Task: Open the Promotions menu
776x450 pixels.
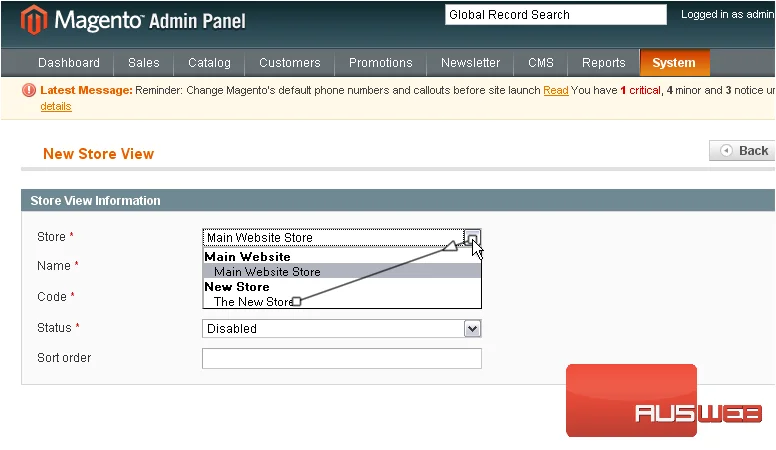Action: (x=380, y=63)
